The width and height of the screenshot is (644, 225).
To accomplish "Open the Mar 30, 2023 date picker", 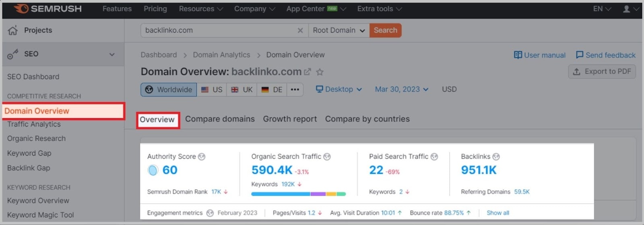I will pos(401,89).
